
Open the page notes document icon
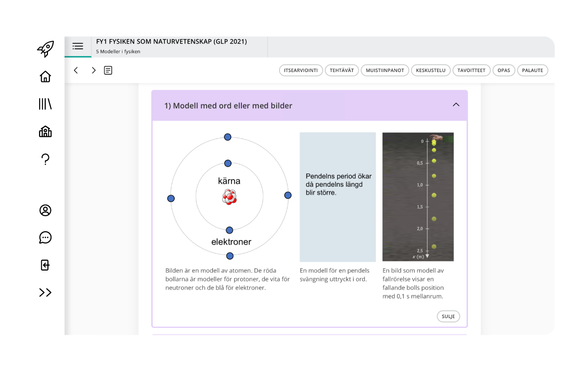108,71
